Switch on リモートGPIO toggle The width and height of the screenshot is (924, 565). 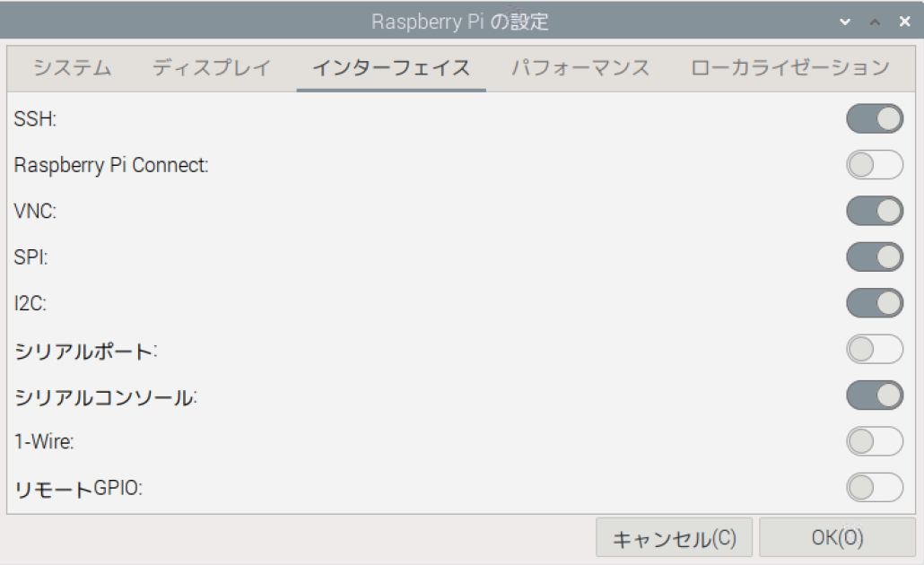pos(874,487)
